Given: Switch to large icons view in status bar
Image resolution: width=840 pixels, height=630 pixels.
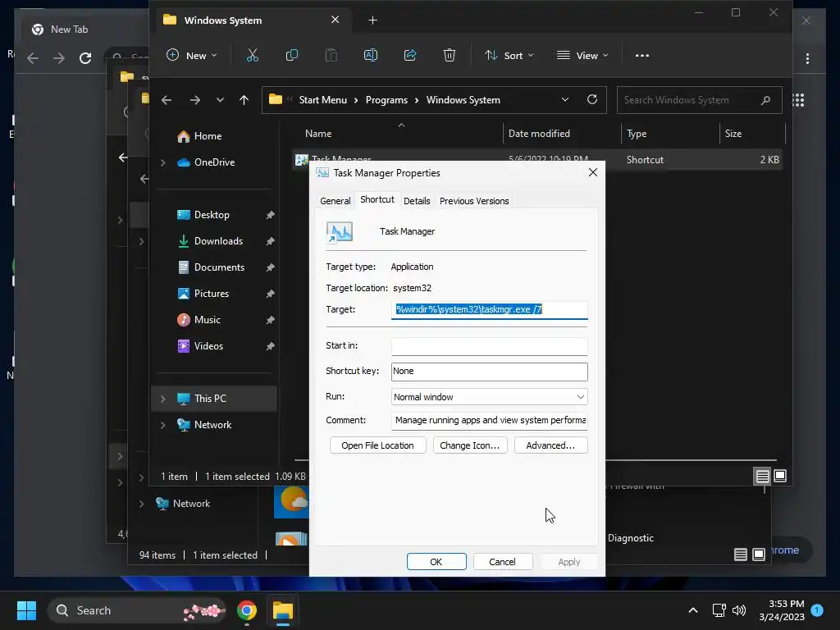Looking at the screenshot, I should tap(780, 476).
